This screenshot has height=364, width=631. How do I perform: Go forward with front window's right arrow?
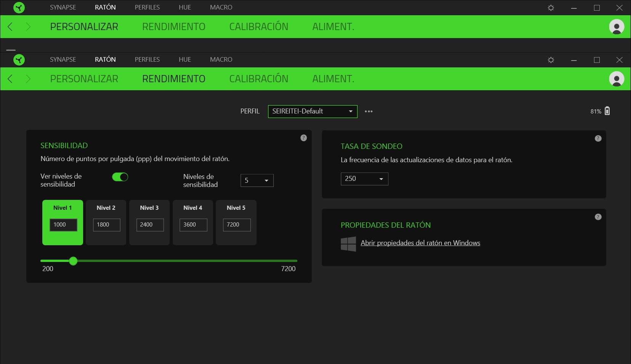click(28, 79)
